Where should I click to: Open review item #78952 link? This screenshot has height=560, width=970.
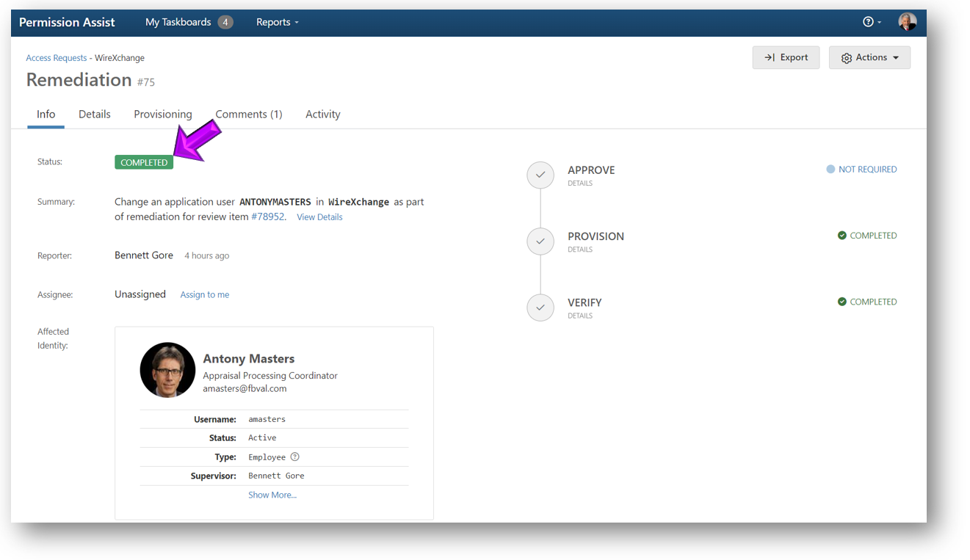coord(267,217)
